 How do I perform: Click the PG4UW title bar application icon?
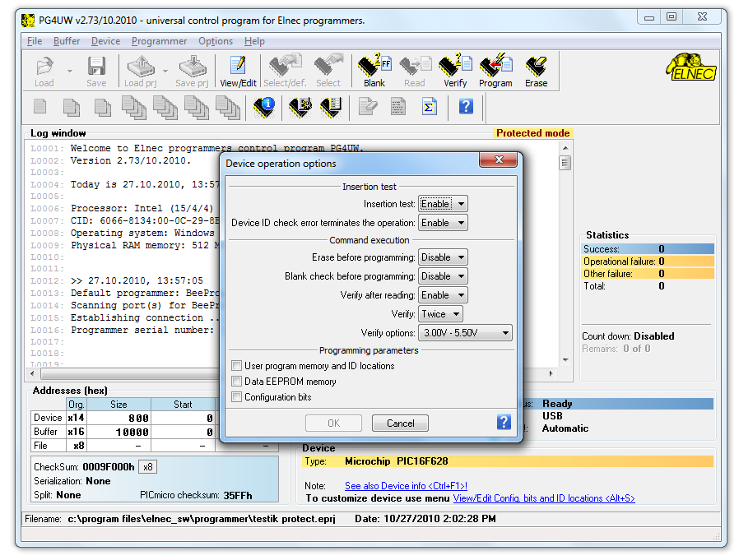[28, 21]
